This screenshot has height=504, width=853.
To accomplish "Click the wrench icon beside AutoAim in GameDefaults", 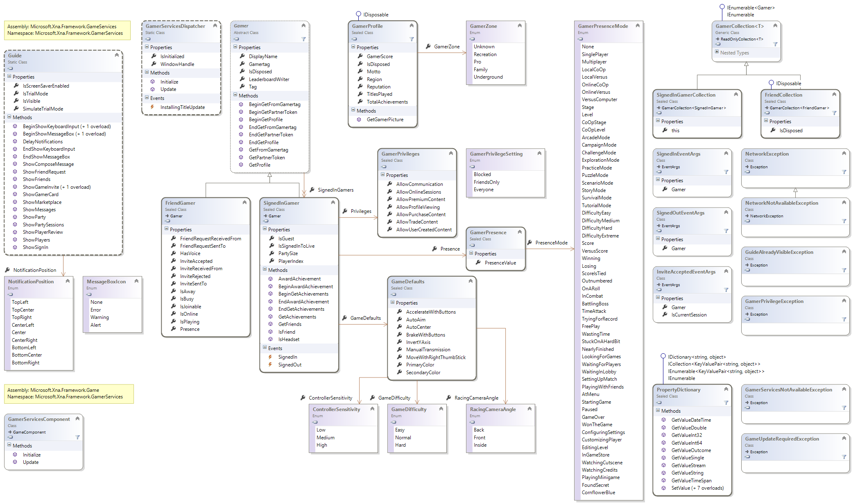I will click(399, 320).
